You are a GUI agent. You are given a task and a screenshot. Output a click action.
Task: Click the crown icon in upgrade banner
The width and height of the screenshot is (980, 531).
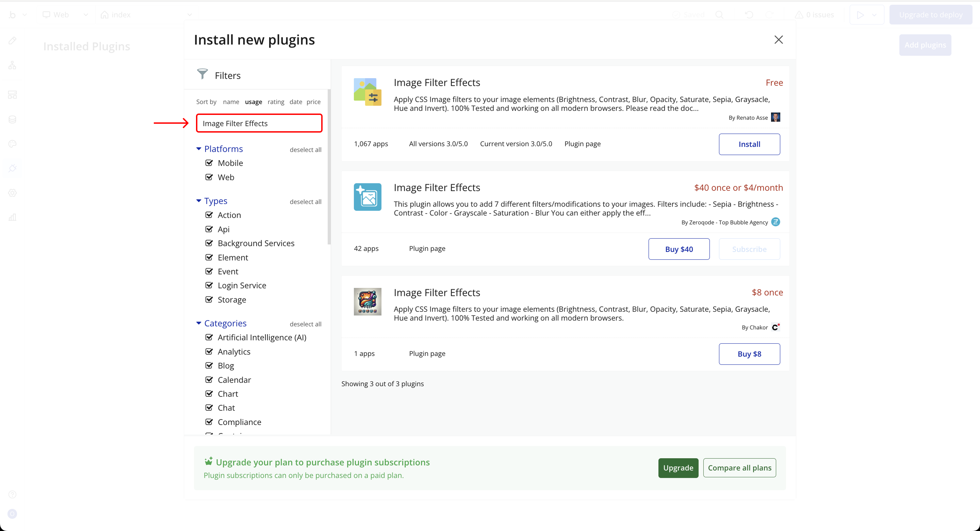(x=208, y=461)
